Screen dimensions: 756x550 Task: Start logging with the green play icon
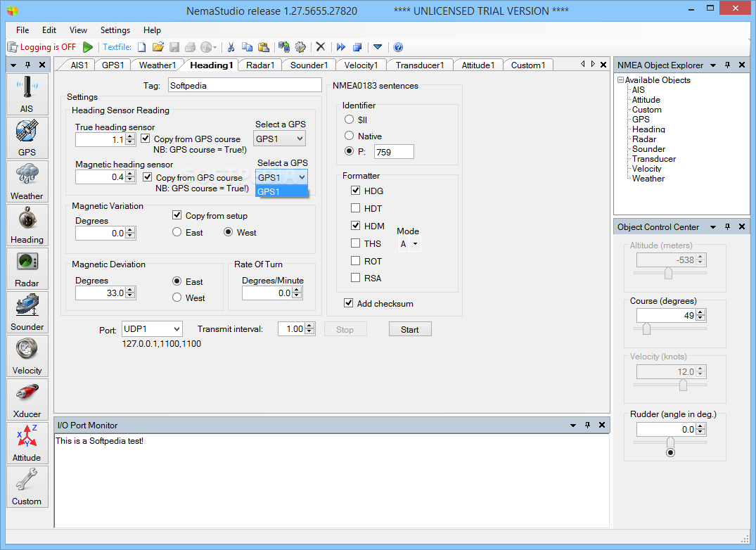[88, 46]
